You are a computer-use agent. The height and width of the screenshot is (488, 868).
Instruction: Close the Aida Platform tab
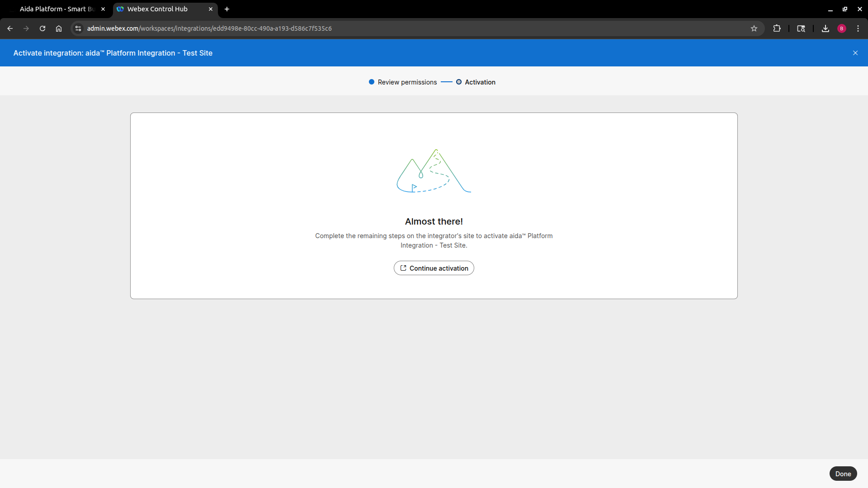tap(103, 9)
